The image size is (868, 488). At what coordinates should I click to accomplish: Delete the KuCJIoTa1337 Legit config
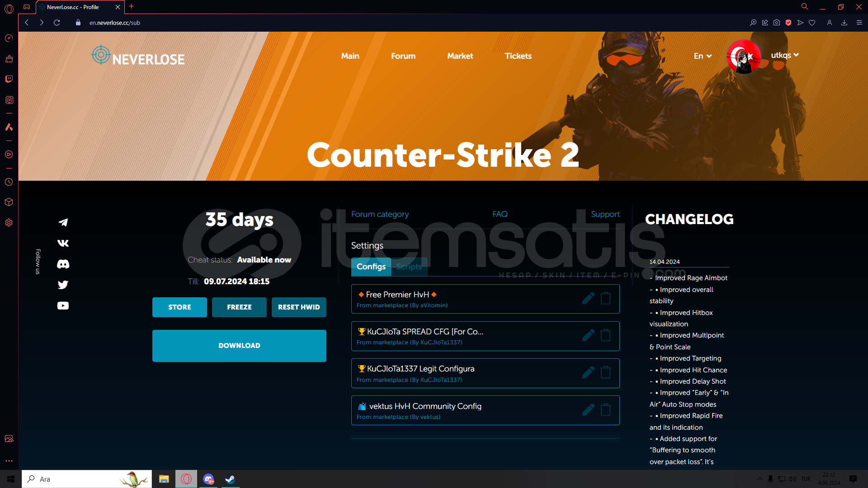[x=606, y=372]
